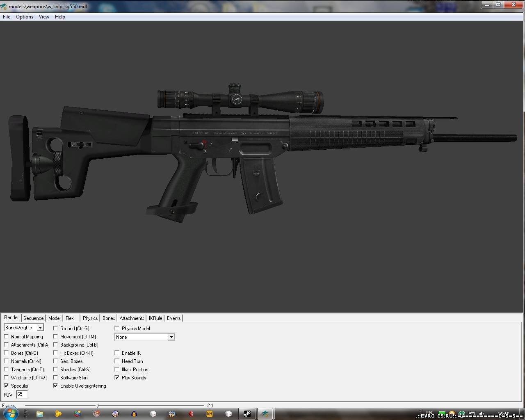Viewport: 525px width, 420px height.
Task: Enable Head Turn checkbox
Action: (x=117, y=361)
